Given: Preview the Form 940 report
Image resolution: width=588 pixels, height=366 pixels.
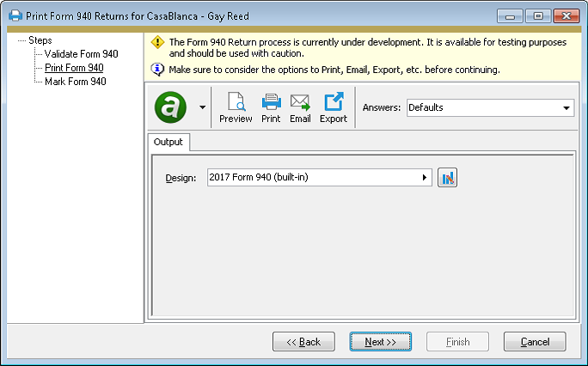Looking at the screenshot, I should click(x=236, y=108).
